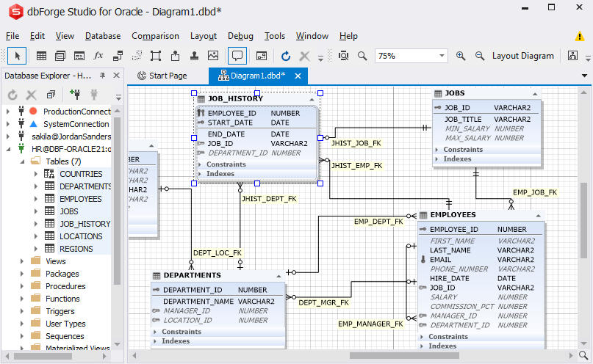
Task: Click the JHIST_JOB_FK relation label
Action: tap(356, 143)
